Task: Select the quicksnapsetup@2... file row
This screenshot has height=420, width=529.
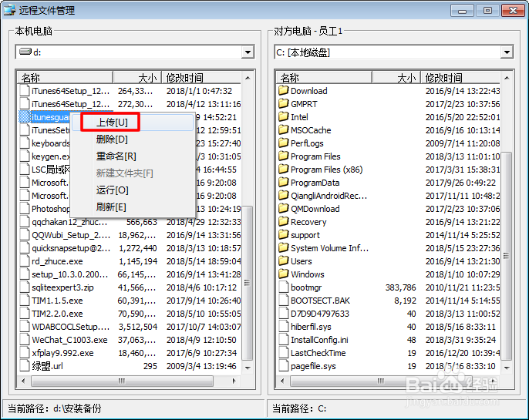Action: click(130, 248)
